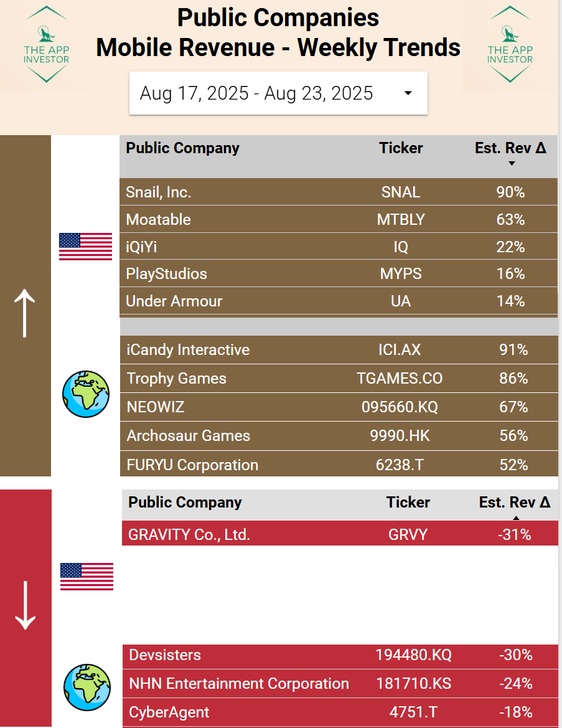Click Ticker header in gainers table
562x728 pixels.
(x=401, y=148)
